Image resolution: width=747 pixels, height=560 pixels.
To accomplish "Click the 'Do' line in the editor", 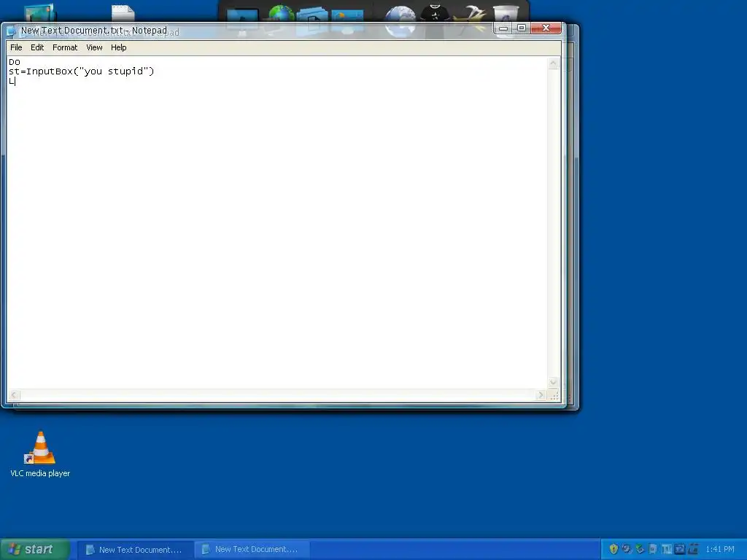I will coord(15,62).
